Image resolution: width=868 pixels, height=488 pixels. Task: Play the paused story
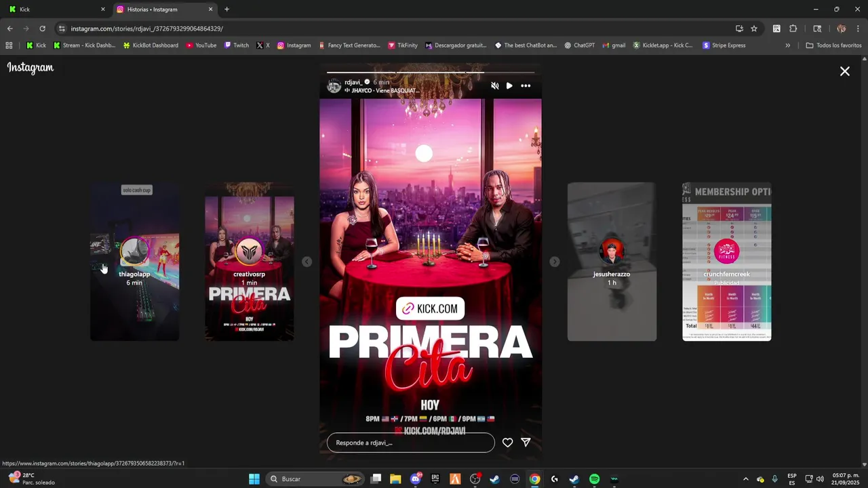click(509, 86)
